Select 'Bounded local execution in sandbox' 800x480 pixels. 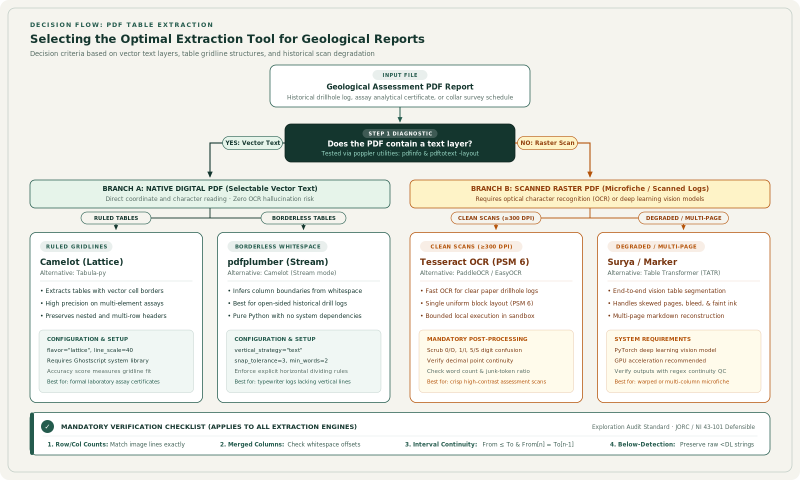[480, 316]
